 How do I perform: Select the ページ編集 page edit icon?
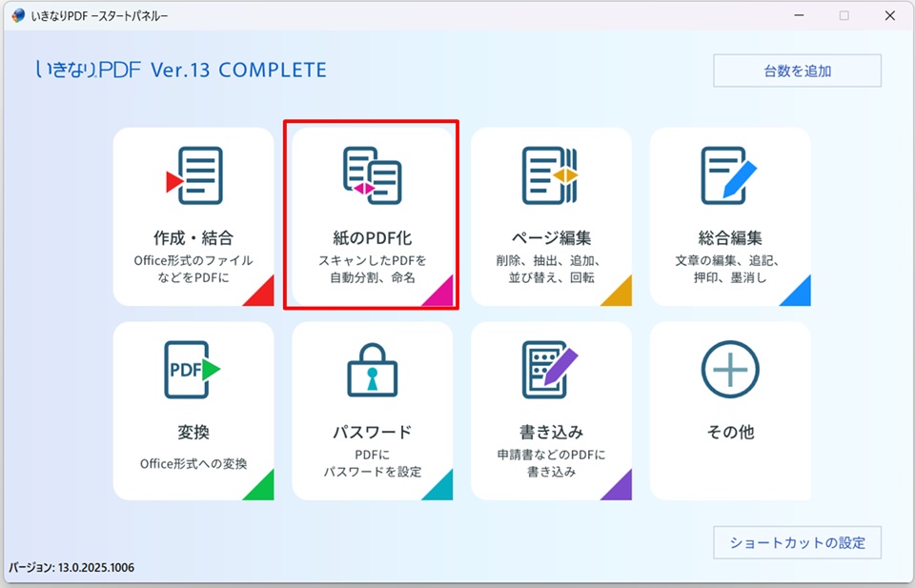550,175
